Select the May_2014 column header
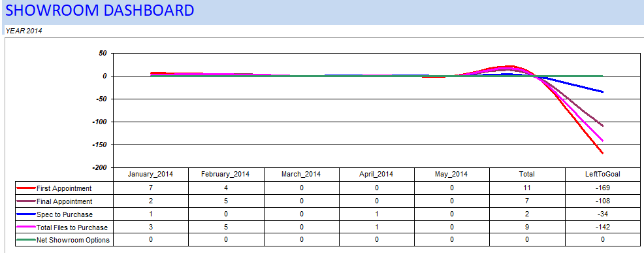This screenshot has width=644, height=253. (452, 174)
